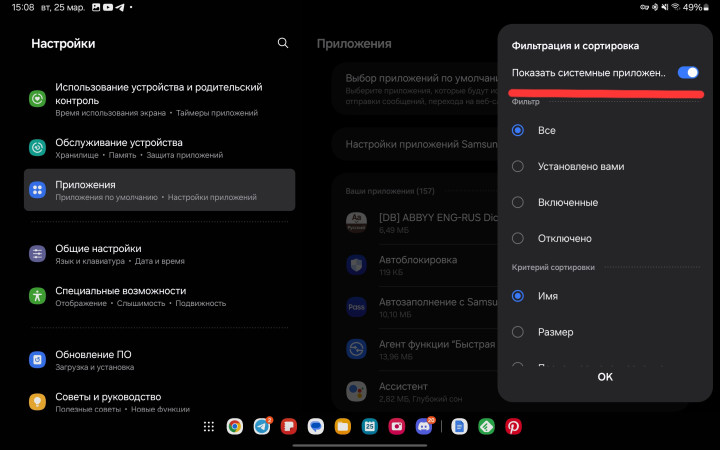Tap the Device care (Обслуживание устройства) icon

coord(37,147)
